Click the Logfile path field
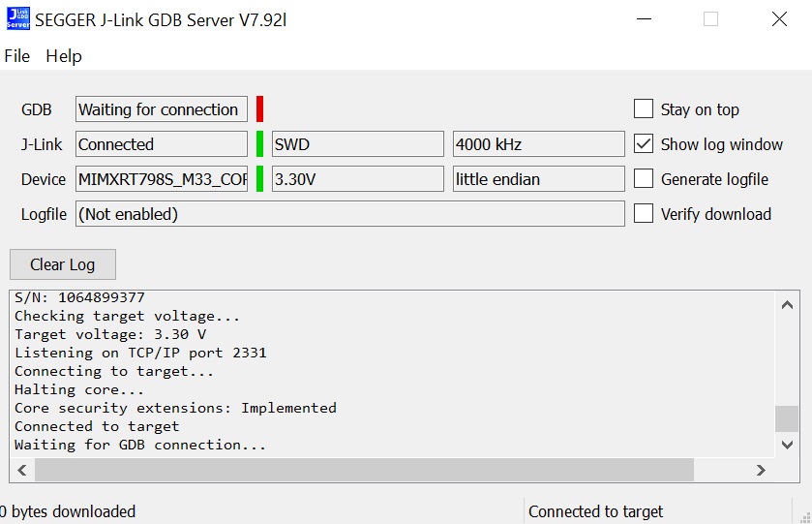Image resolution: width=812 pixels, height=524 pixels. [x=349, y=214]
